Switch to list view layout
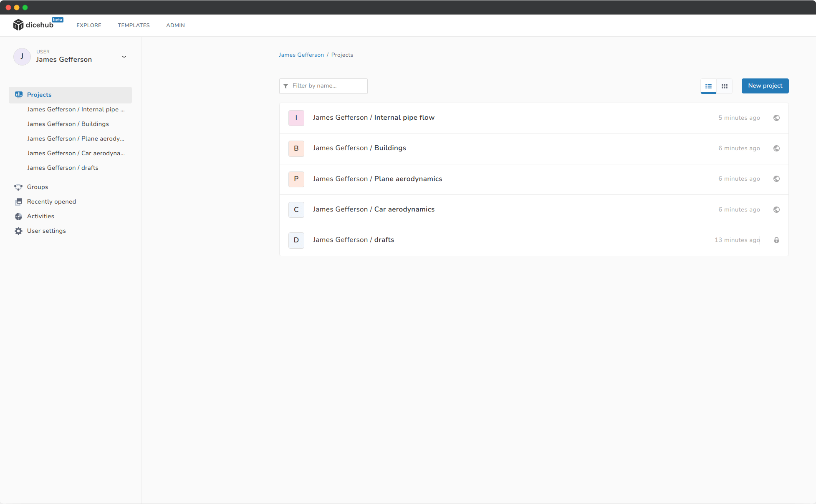The image size is (816, 504). [x=708, y=86]
